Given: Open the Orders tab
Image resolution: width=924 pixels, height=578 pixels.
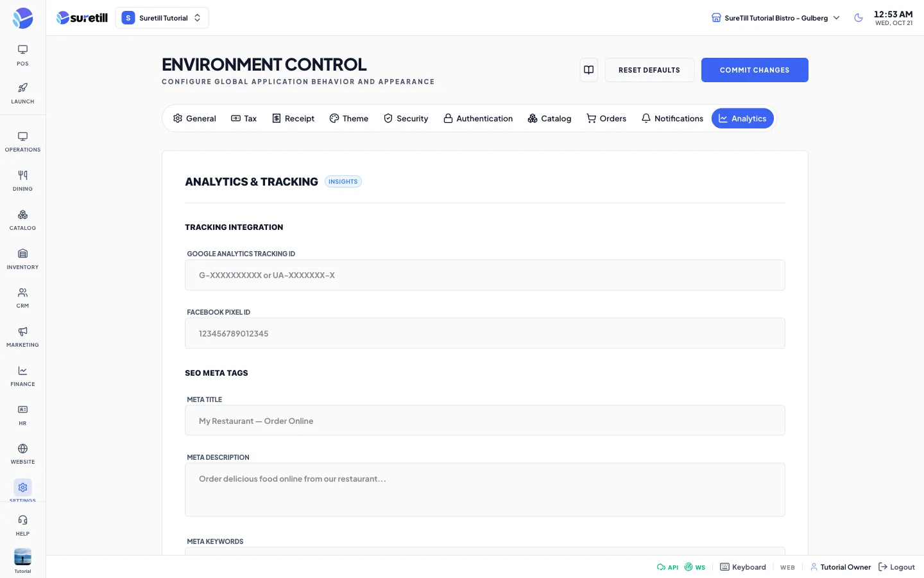Looking at the screenshot, I should 606,118.
